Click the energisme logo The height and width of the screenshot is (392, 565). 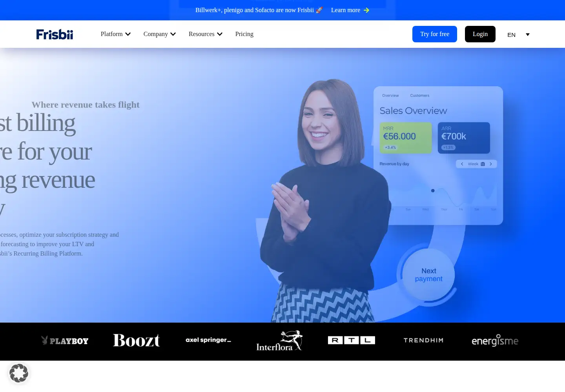point(495,340)
